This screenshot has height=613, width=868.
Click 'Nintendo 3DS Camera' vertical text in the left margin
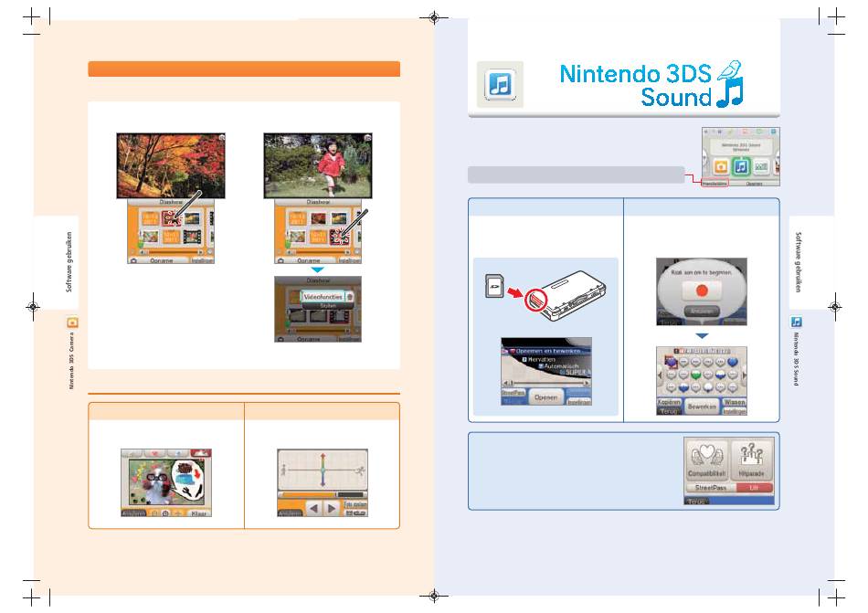pos(72,360)
